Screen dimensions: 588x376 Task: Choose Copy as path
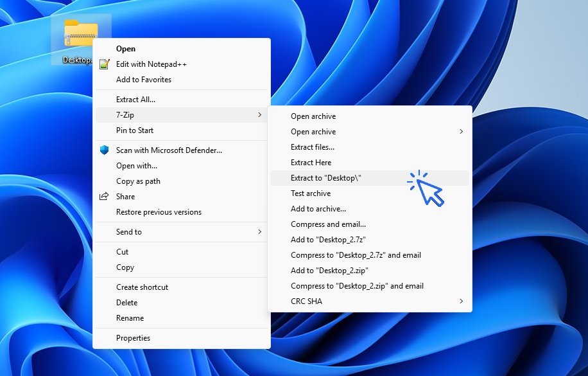(138, 181)
